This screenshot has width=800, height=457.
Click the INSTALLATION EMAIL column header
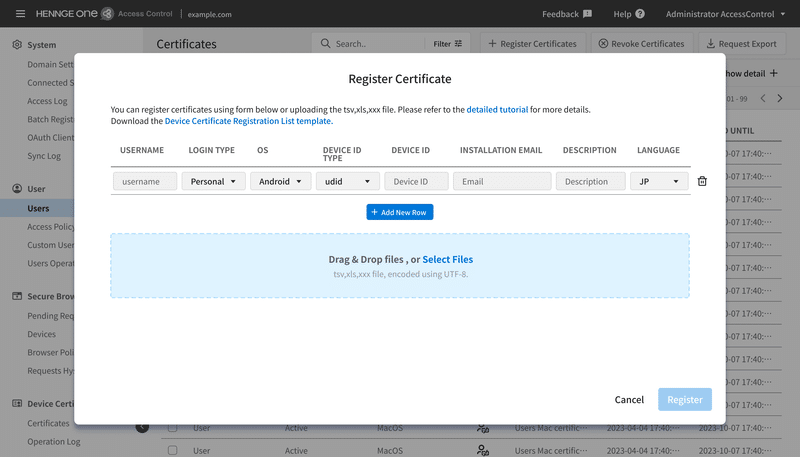click(501, 150)
